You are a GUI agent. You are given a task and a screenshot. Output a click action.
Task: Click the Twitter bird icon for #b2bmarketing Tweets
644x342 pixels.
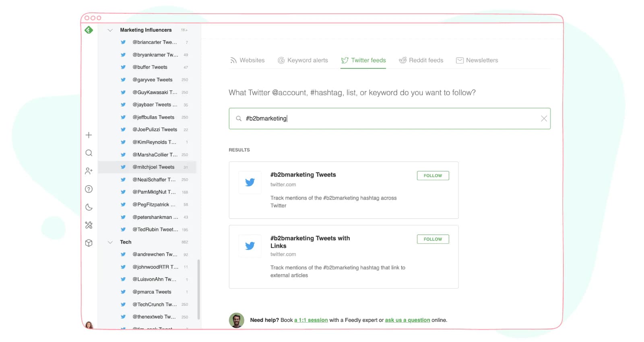[250, 182]
